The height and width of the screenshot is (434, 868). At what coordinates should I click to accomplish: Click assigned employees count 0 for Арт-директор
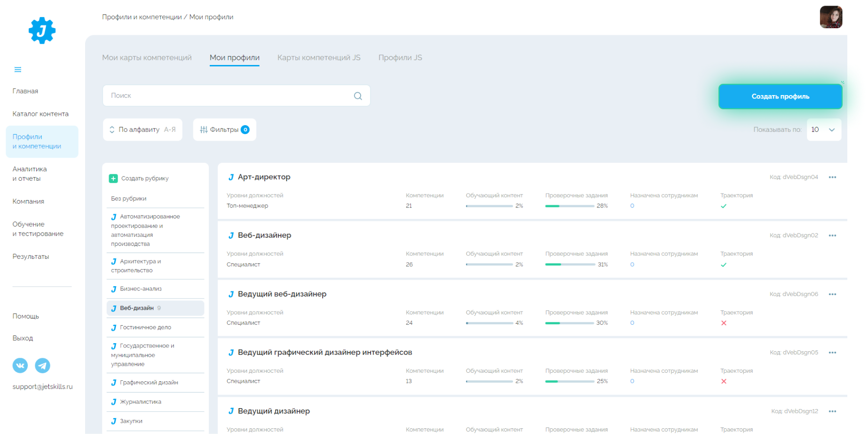(x=632, y=206)
